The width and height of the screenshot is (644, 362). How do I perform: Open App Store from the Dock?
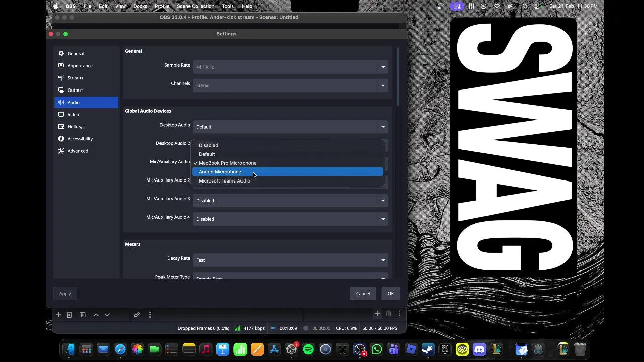[x=274, y=349]
